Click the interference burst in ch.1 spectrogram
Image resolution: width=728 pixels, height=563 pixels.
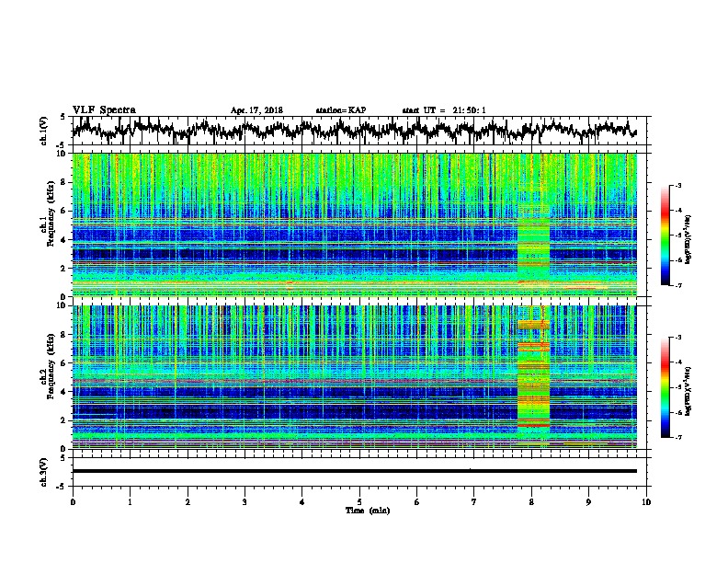533,248
